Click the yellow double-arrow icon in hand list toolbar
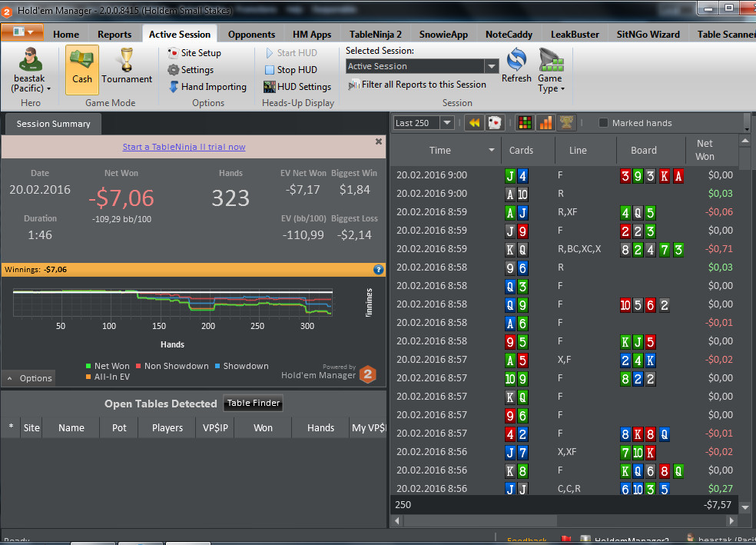This screenshot has height=545, width=756. click(475, 123)
